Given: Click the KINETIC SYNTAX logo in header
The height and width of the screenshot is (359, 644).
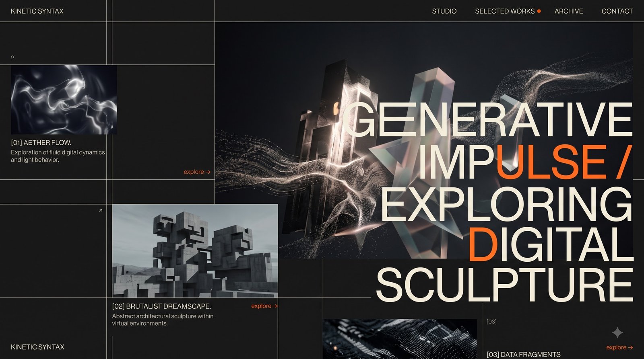Looking at the screenshot, I should tap(37, 11).
